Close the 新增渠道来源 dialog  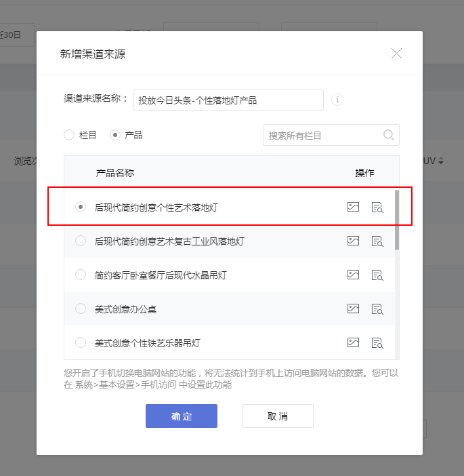pos(397,54)
